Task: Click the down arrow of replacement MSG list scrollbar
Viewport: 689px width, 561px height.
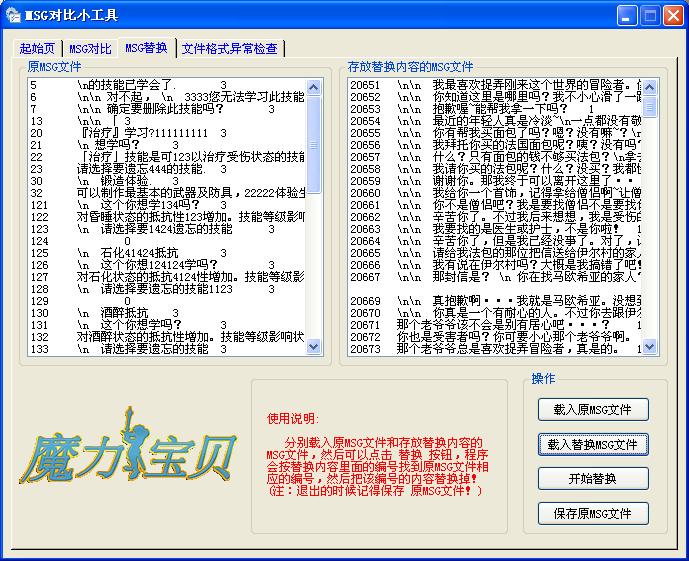Action: [x=650, y=348]
